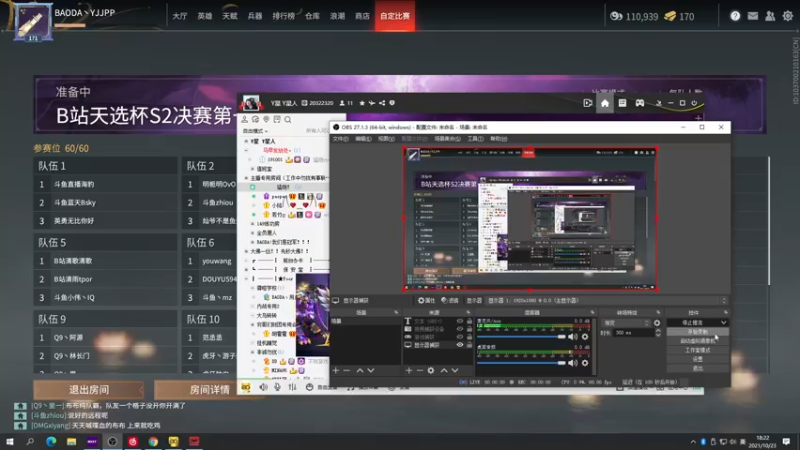Image resolution: width=800 pixels, height=450 pixels.
Task: Toggle visibility of display capture source
Action: [x=460, y=345]
